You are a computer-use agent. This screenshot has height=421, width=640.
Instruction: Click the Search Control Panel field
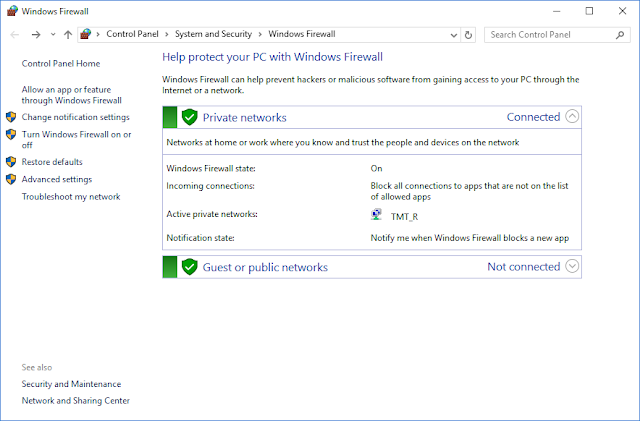550,34
